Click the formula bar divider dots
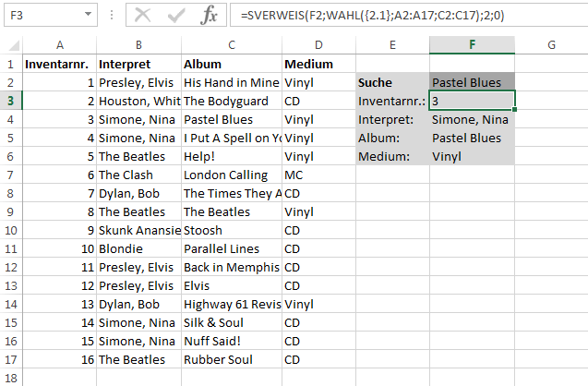 pyautogui.click(x=112, y=15)
